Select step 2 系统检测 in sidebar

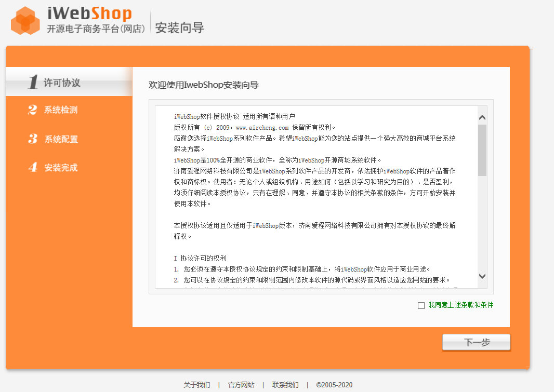(53, 110)
